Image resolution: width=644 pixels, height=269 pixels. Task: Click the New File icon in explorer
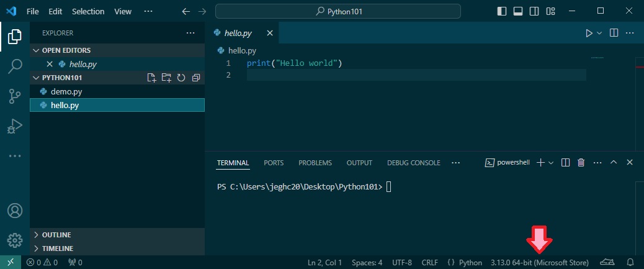(151, 78)
